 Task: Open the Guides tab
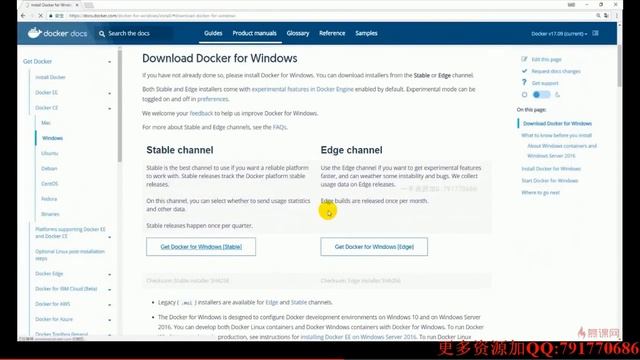point(213,33)
